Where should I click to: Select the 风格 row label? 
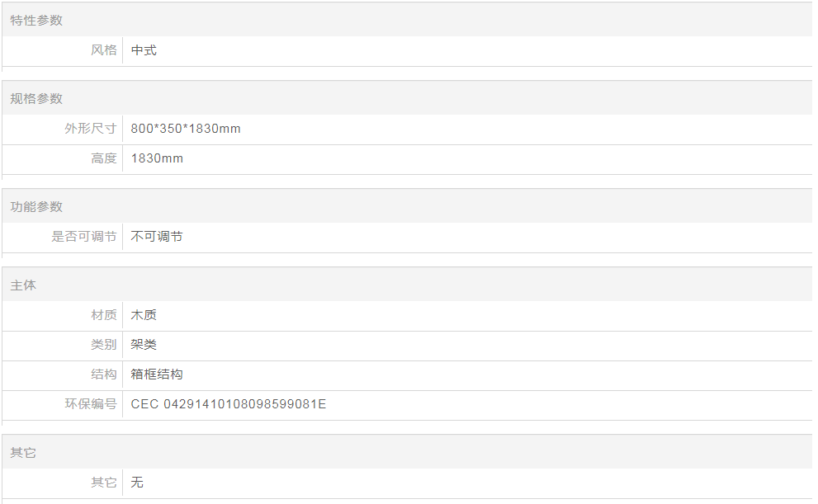coord(103,50)
